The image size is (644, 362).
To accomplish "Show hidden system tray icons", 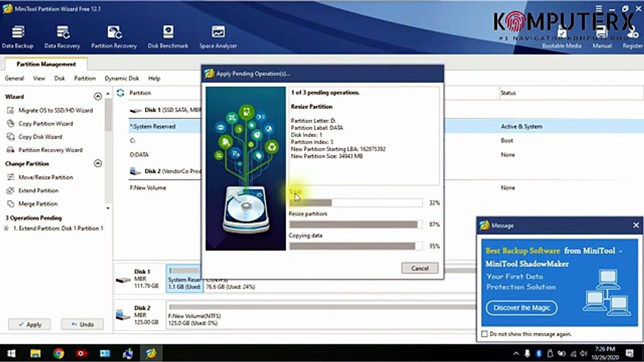I will 516,353.
